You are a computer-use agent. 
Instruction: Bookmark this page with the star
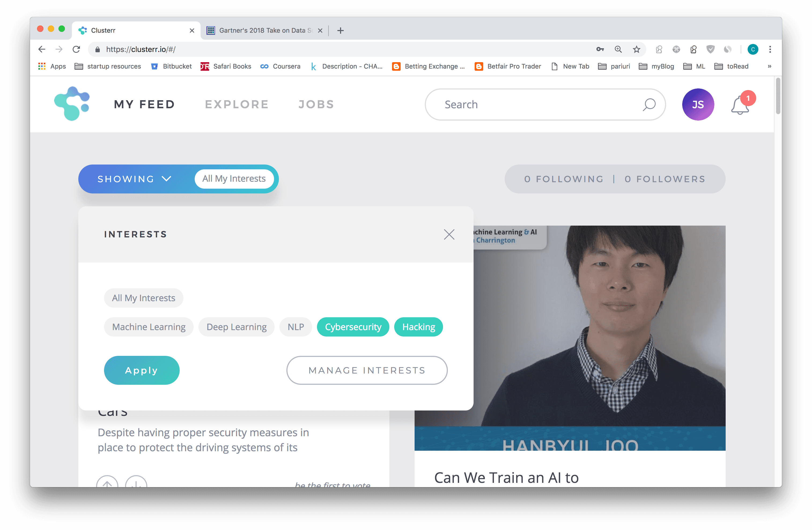[x=636, y=49]
